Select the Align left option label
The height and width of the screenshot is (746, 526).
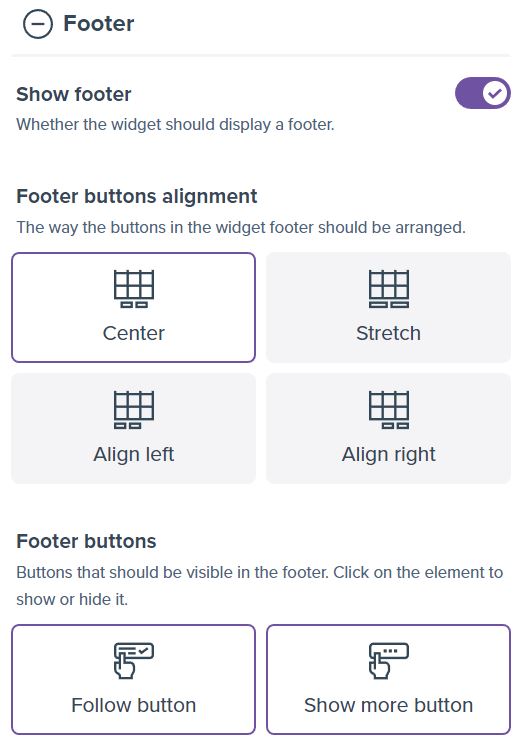tap(134, 454)
